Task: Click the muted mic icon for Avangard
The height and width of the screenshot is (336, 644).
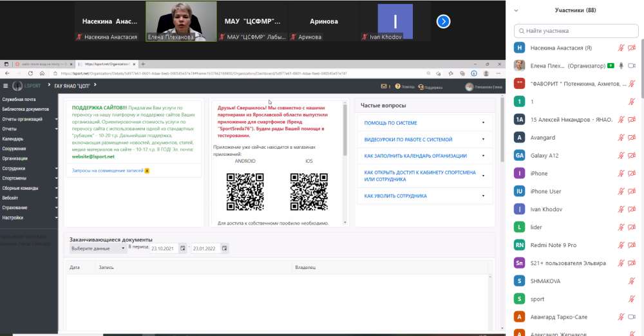Action: tap(621, 138)
